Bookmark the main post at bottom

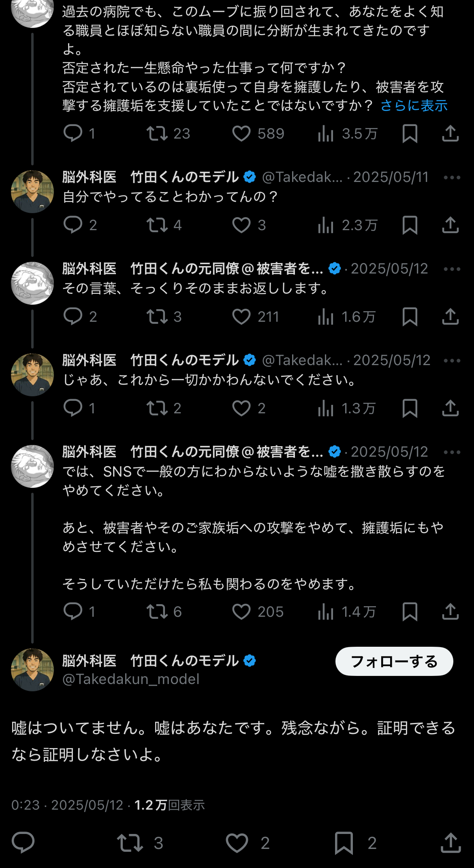tap(344, 842)
